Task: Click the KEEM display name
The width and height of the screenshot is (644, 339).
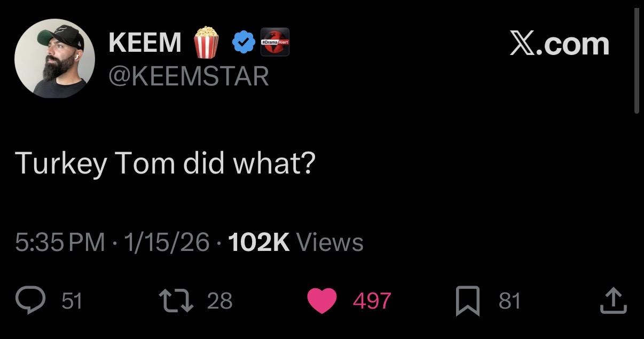Action: click(x=145, y=43)
